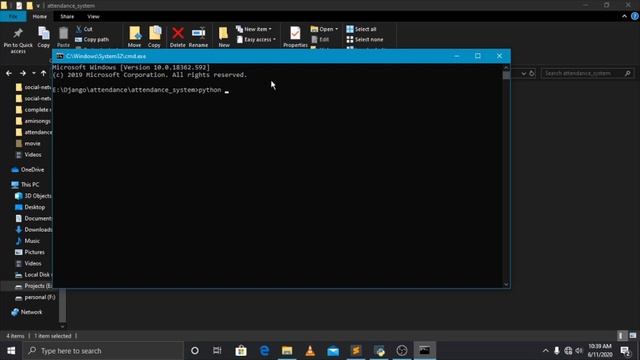Refresh the Explorer folder view

tap(532, 73)
